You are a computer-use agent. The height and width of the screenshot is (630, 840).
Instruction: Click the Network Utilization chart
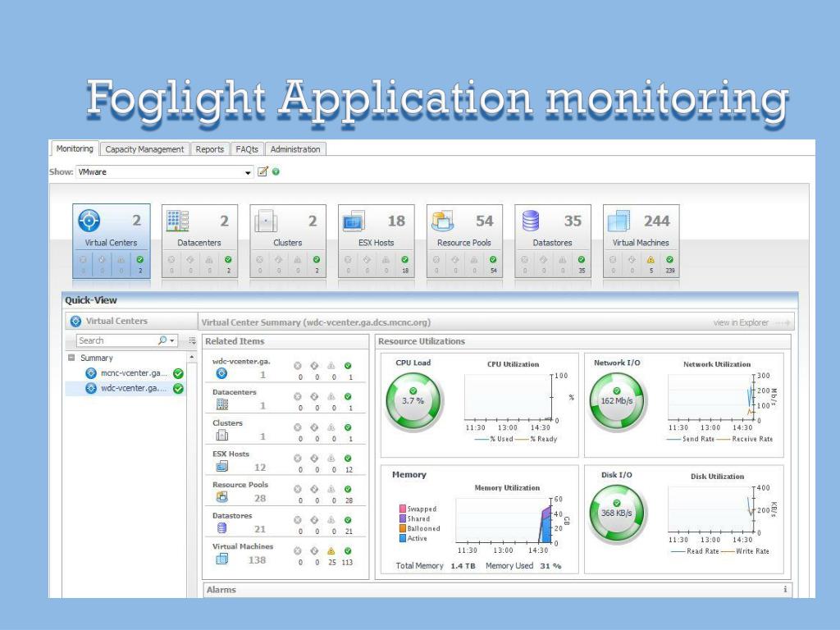(x=711, y=398)
